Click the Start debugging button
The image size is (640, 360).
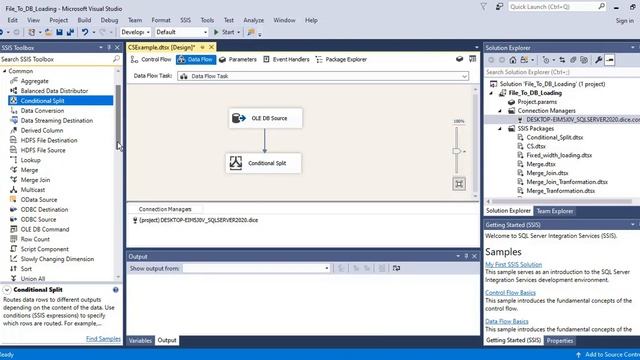click(x=224, y=32)
